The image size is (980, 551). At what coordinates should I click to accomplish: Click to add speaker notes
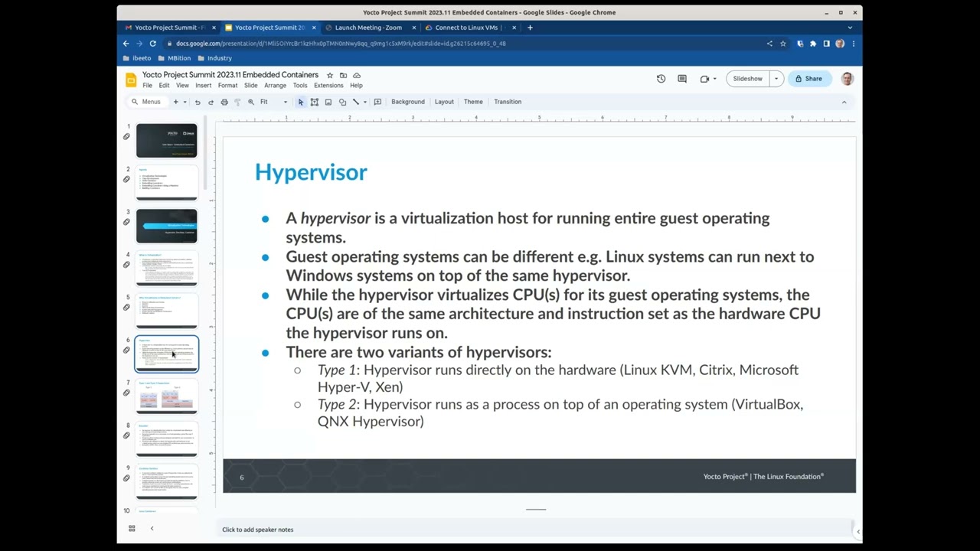[x=257, y=530]
